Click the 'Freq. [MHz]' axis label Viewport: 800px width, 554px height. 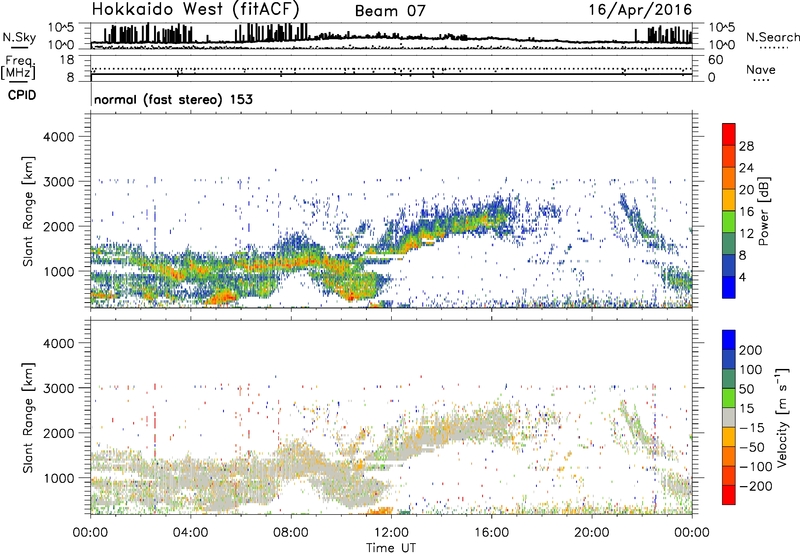point(18,67)
